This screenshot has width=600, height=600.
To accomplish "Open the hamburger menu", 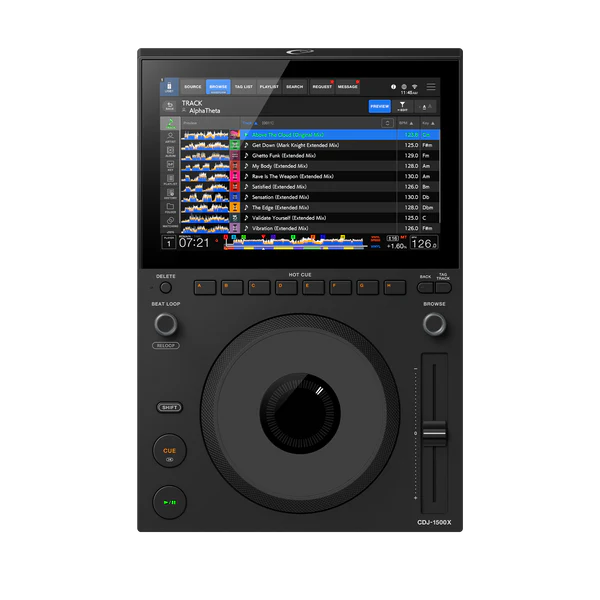I will tap(431, 87).
